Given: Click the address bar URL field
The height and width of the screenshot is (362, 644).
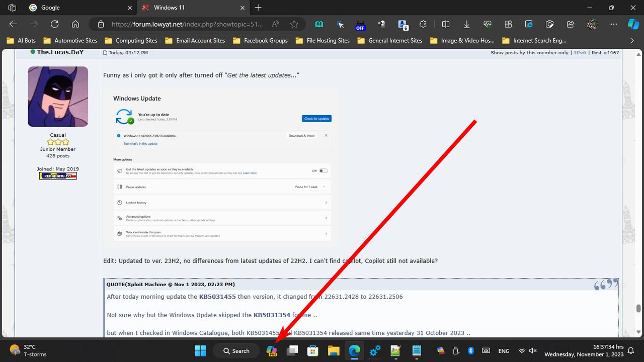Looking at the screenshot, I should [x=187, y=24].
